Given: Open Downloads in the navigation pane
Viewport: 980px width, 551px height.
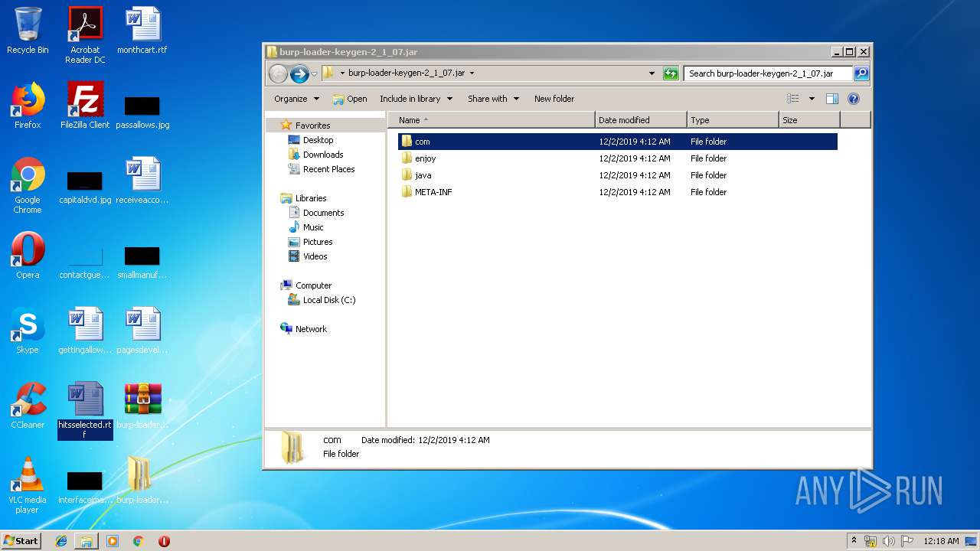Looking at the screenshot, I should point(322,155).
